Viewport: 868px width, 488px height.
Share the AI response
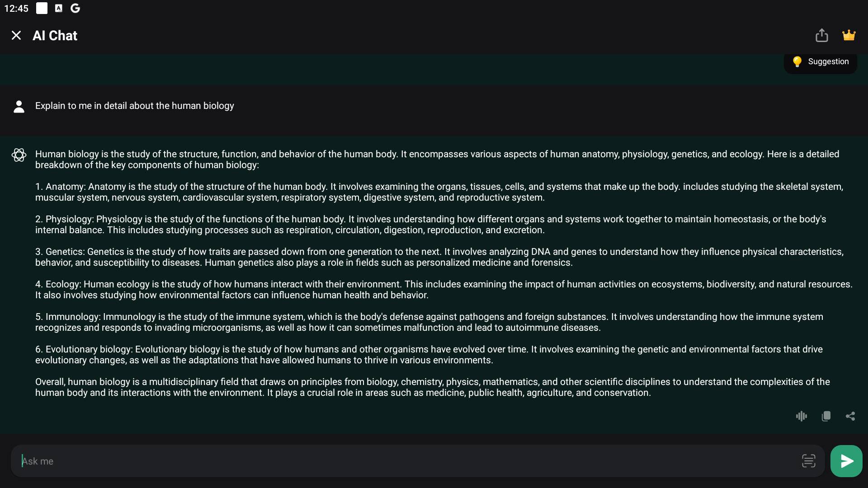pos(850,416)
